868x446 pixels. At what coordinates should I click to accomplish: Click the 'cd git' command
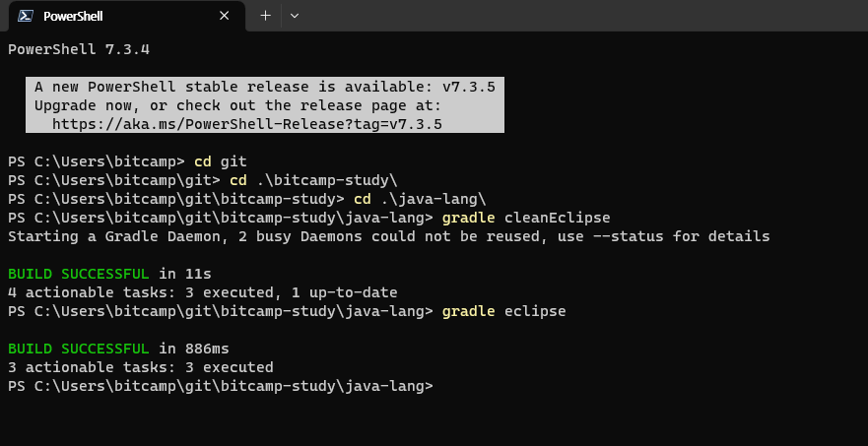point(221,161)
